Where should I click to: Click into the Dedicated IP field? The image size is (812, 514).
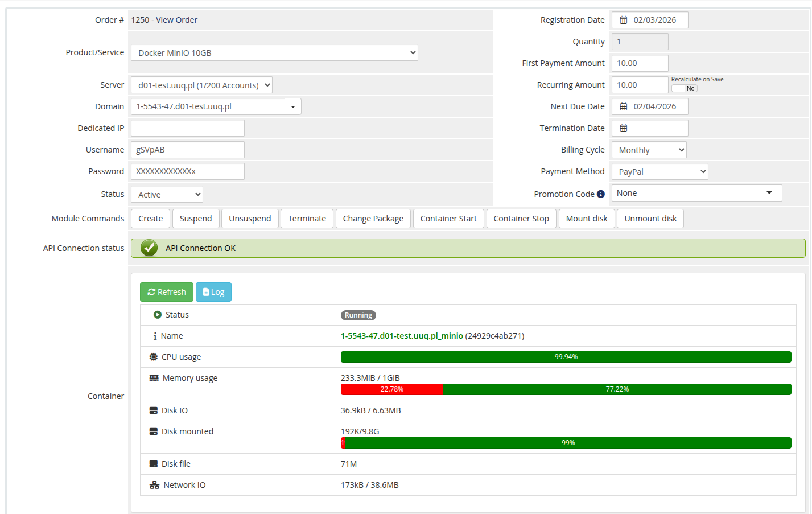(187, 128)
